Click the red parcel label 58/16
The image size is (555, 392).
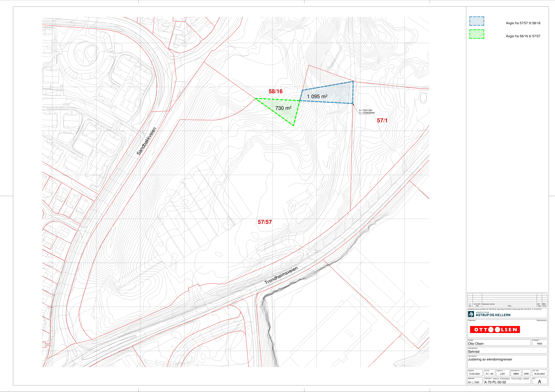coord(276,91)
